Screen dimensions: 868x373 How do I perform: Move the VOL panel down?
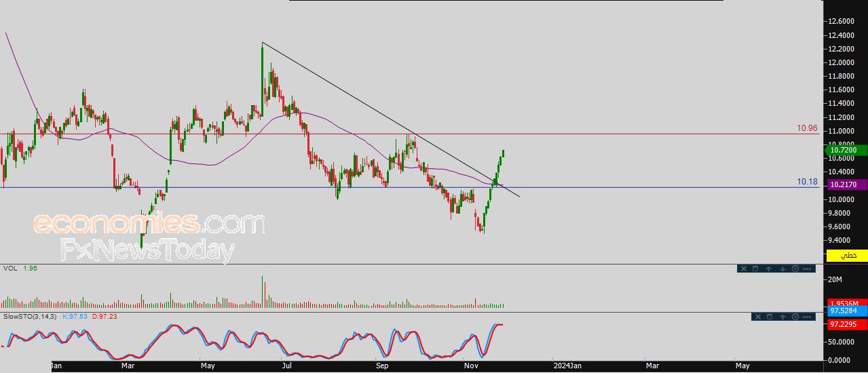[782, 269]
